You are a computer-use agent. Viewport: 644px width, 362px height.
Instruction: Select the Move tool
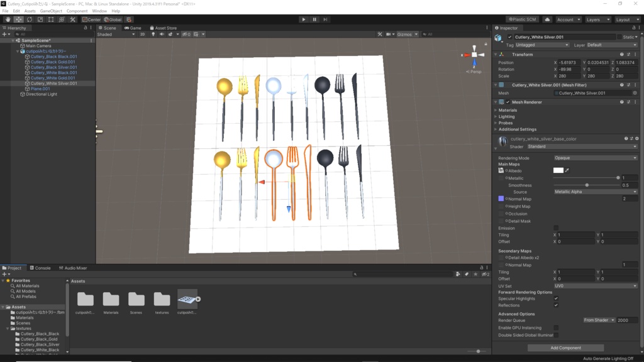point(18,19)
